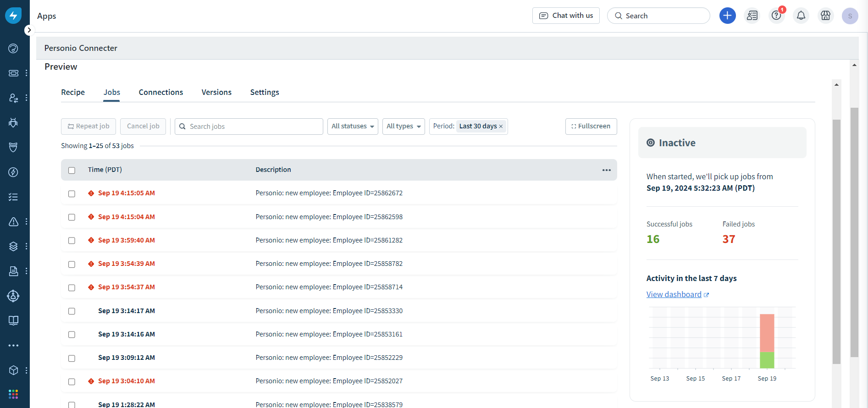868x408 pixels.
Task: Open the help icon with the red badge
Action: coord(777,16)
